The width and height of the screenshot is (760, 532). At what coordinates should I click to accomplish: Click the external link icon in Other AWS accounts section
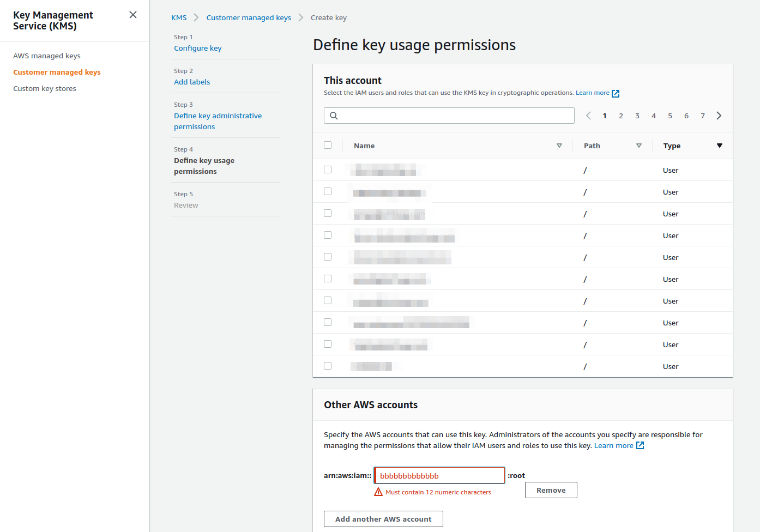(x=641, y=445)
